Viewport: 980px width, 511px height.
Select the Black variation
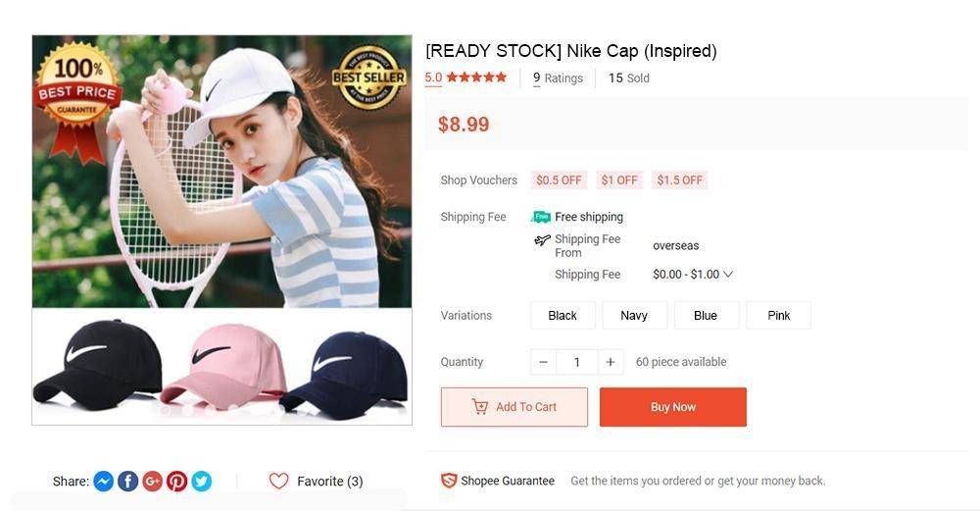click(563, 315)
